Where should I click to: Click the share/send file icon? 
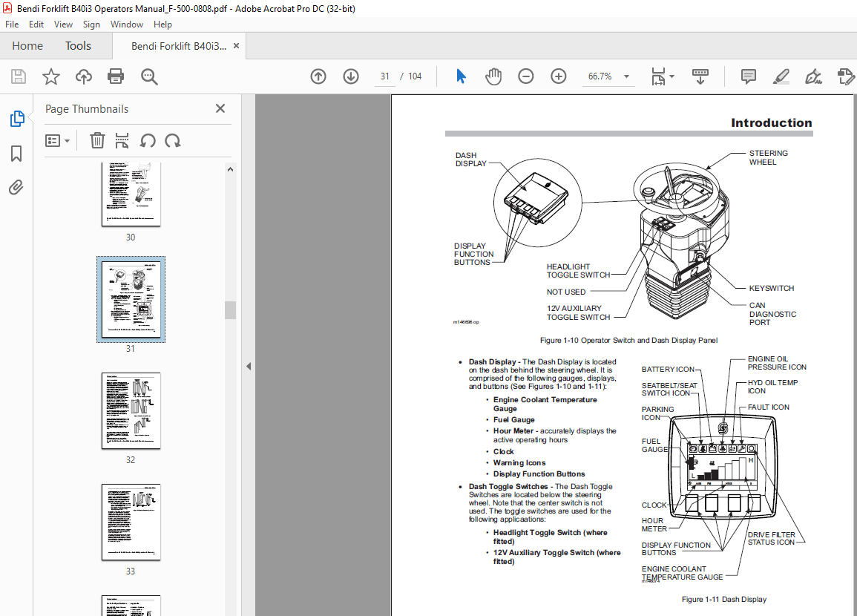click(846, 76)
